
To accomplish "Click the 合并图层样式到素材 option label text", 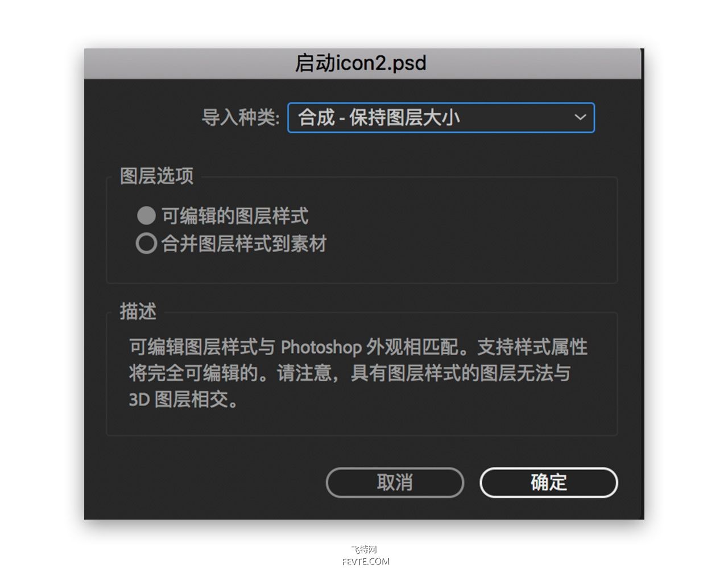I will 244,244.
